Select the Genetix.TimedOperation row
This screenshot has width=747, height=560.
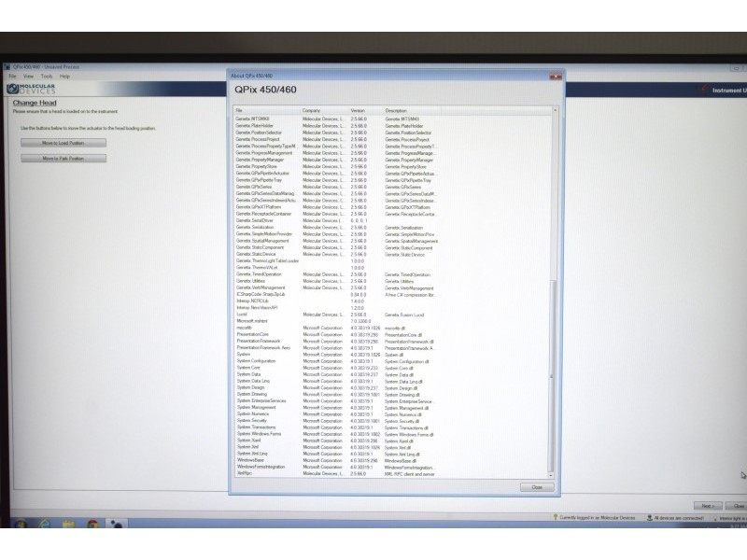click(x=336, y=274)
